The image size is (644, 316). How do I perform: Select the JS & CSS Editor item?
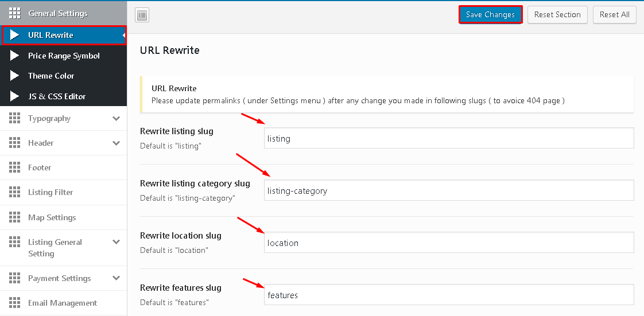point(57,96)
